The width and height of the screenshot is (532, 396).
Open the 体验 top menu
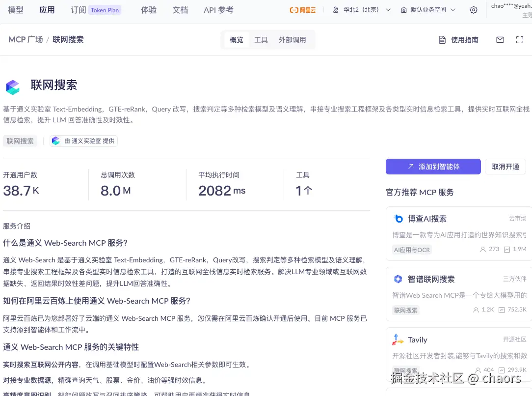point(149,10)
